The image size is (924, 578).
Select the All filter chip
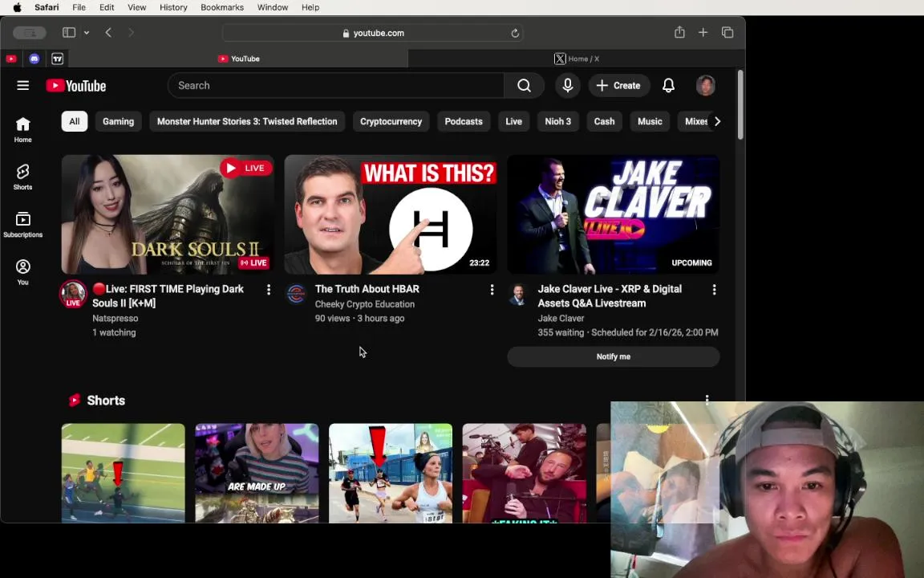click(75, 121)
